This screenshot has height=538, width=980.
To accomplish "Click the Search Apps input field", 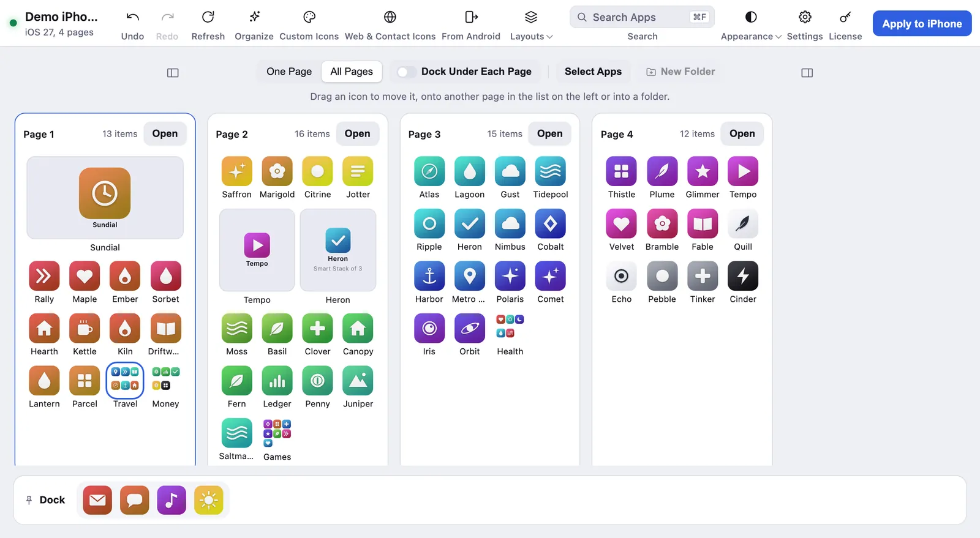I will 642,17.
